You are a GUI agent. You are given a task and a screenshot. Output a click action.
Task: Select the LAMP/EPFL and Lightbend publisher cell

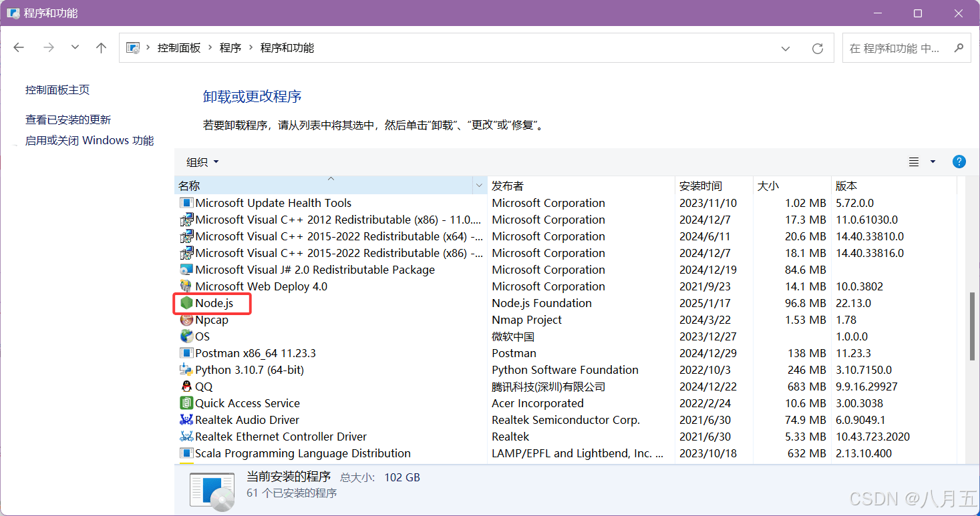tap(578, 453)
